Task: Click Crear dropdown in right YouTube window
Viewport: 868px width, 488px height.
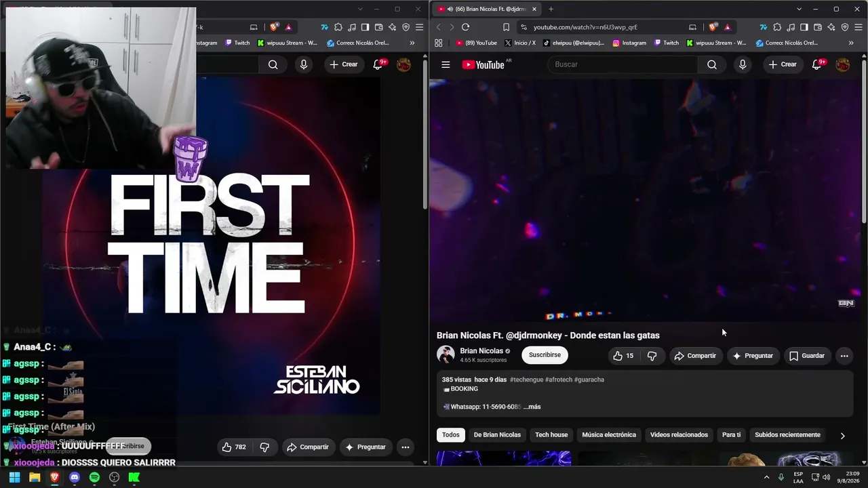Action: [x=783, y=64]
